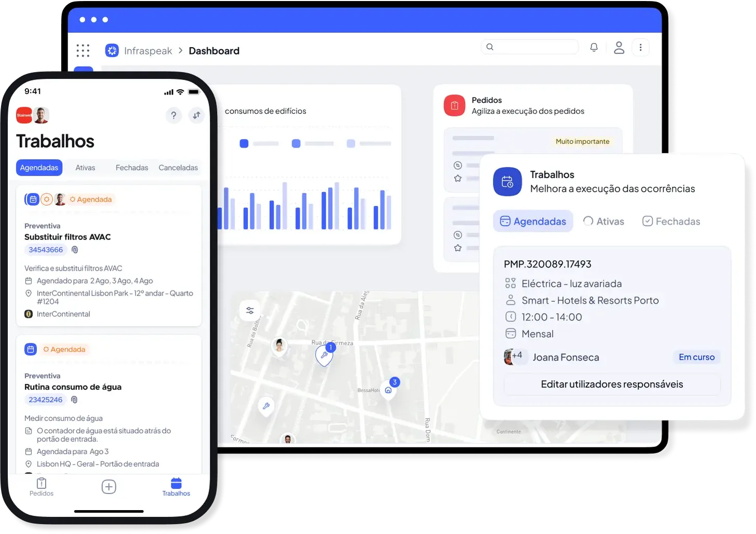Open the notifications bell
Screen dimensions: 756x534
click(x=594, y=47)
